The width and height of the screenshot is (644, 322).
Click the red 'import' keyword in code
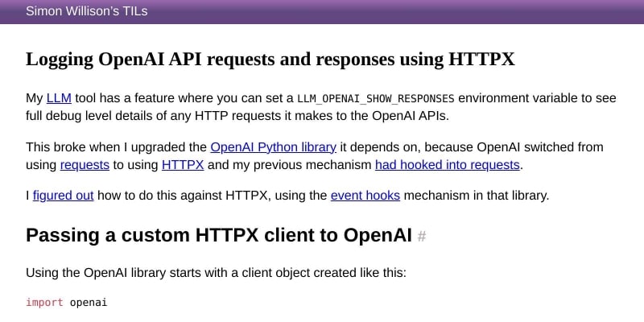coord(44,303)
